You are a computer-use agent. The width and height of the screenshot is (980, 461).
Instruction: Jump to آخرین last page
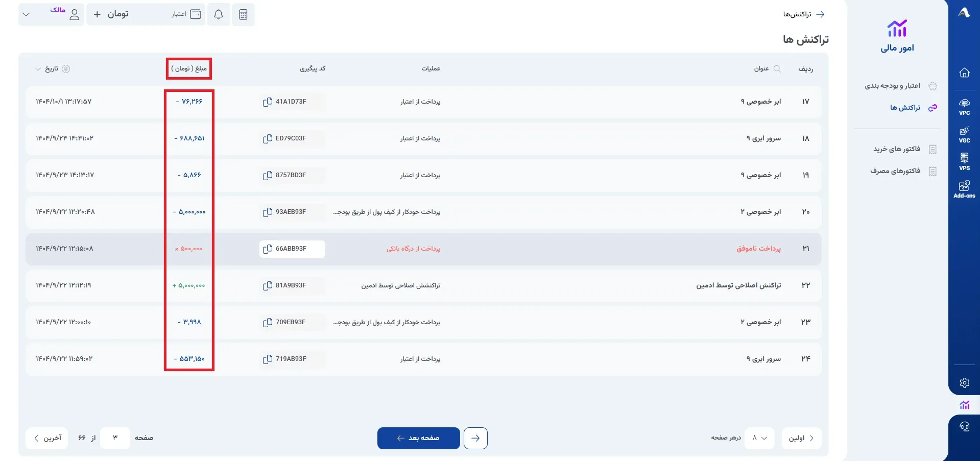point(46,438)
